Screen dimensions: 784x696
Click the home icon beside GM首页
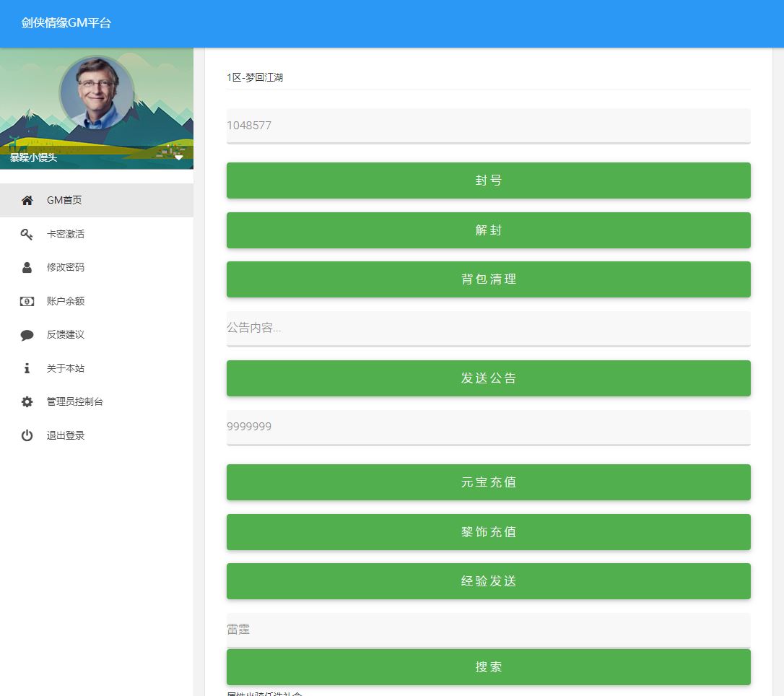[27, 201]
